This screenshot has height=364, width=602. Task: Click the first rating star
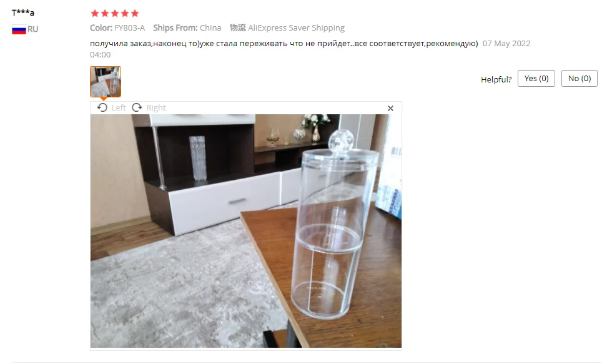click(x=95, y=14)
